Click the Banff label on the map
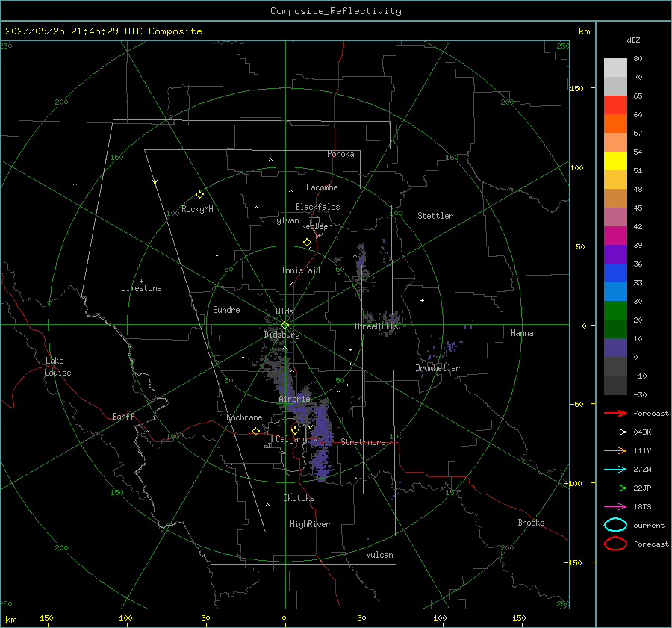Image resolution: width=672 pixels, height=628 pixels. tap(123, 416)
